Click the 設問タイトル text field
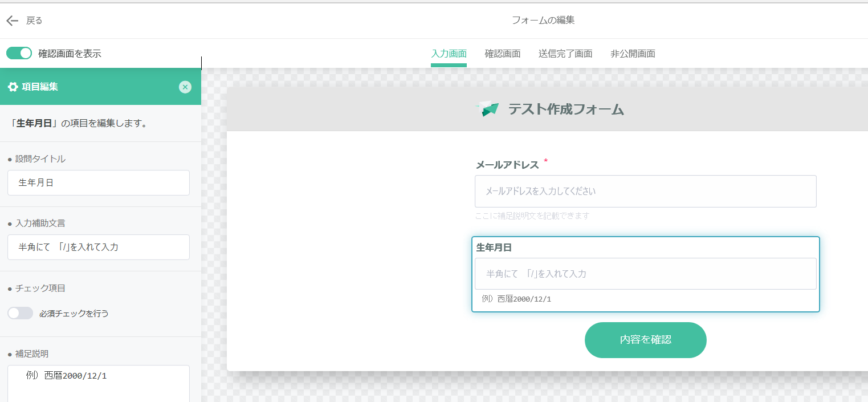This screenshot has width=868, height=402. point(98,182)
